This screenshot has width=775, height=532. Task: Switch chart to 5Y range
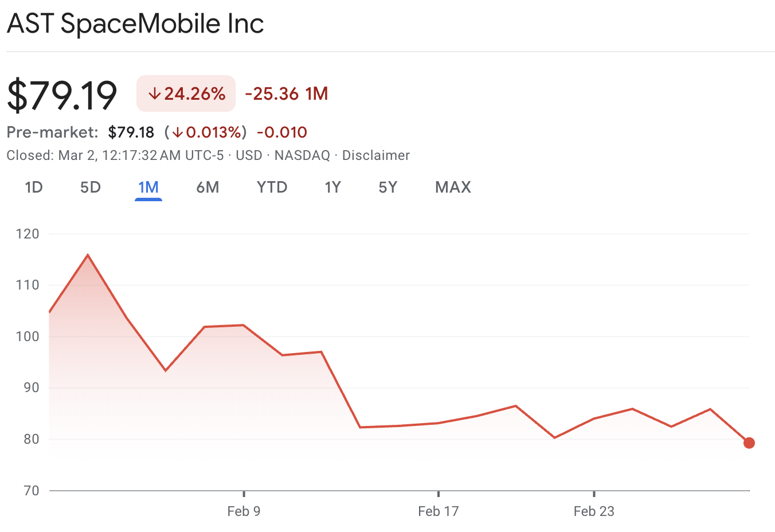tap(387, 187)
